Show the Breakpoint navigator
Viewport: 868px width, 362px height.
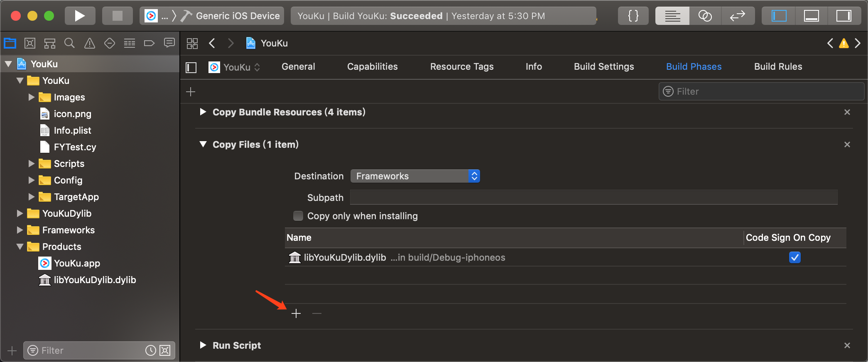coord(149,43)
